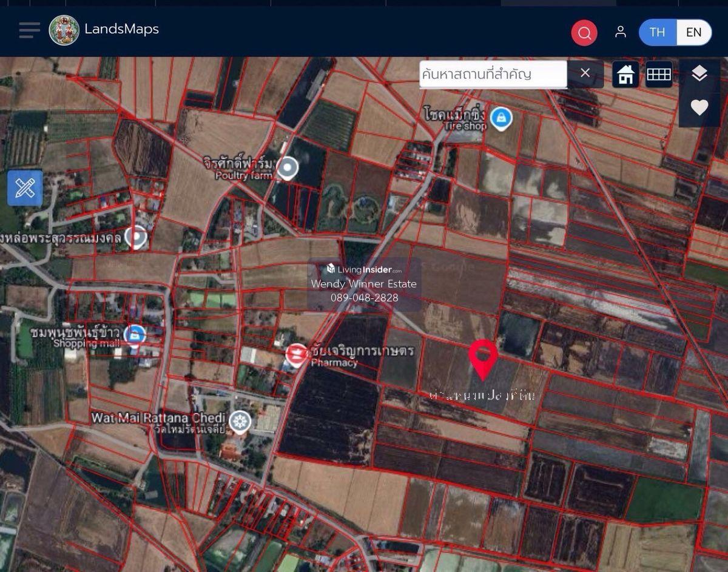Screen dimensions: 728x572
Task: Select the Pharmacy red marker
Action: coord(297,354)
